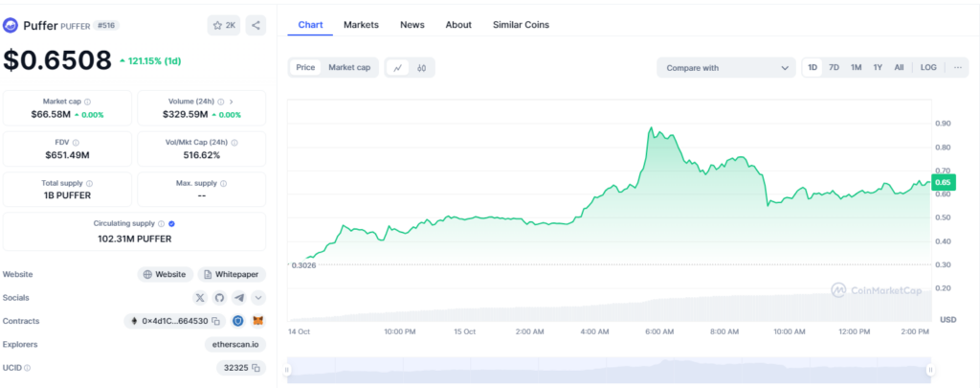Select the All time range

point(899,68)
